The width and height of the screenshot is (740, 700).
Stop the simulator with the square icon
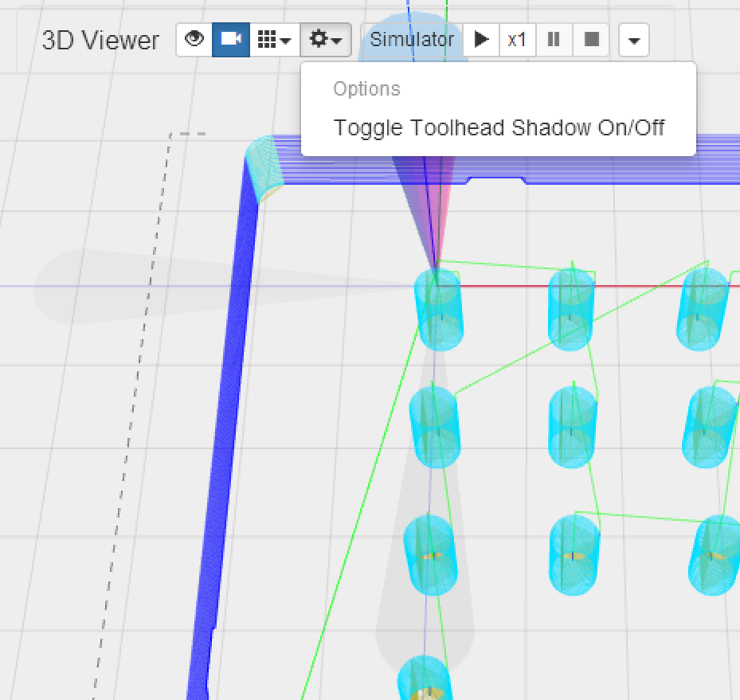(591, 39)
